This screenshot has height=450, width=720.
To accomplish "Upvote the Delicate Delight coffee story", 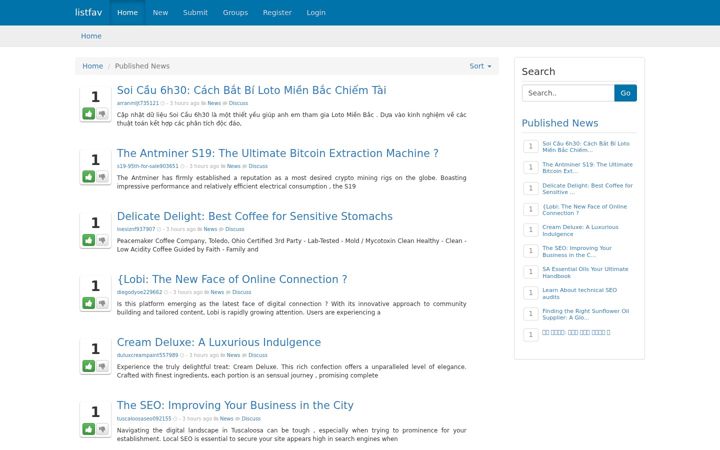I will tap(89, 240).
